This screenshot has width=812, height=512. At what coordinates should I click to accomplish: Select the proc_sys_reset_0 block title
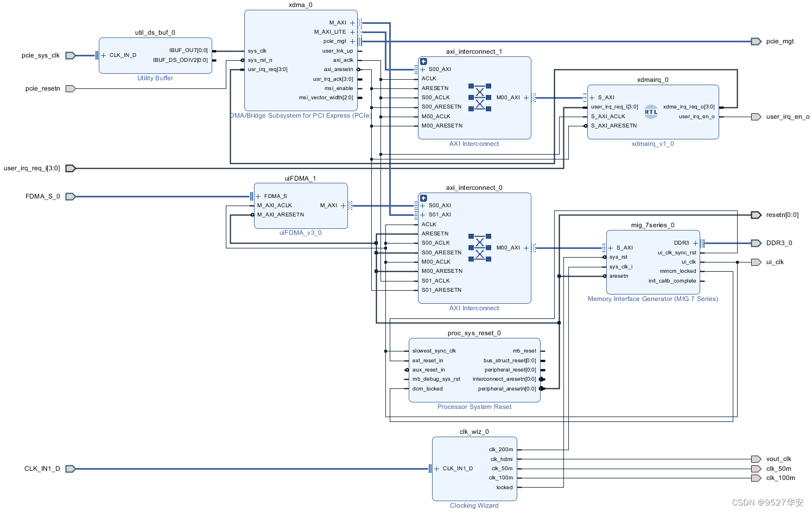tap(474, 333)
